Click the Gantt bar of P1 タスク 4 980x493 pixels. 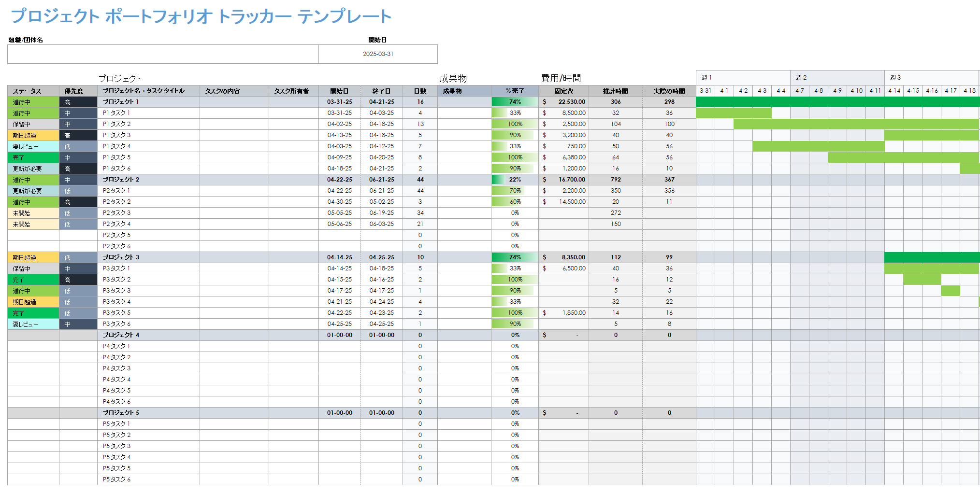pos(819,146)
